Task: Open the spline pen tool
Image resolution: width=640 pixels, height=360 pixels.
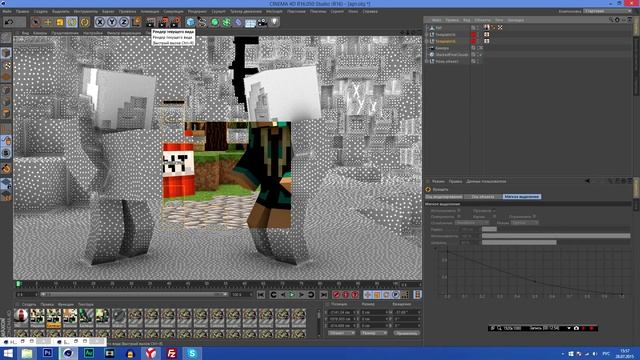Action: coord(202,22)
